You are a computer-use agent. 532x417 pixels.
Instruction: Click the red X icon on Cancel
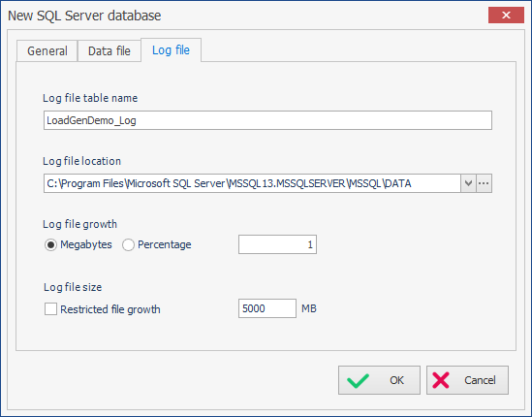[441, 380]
